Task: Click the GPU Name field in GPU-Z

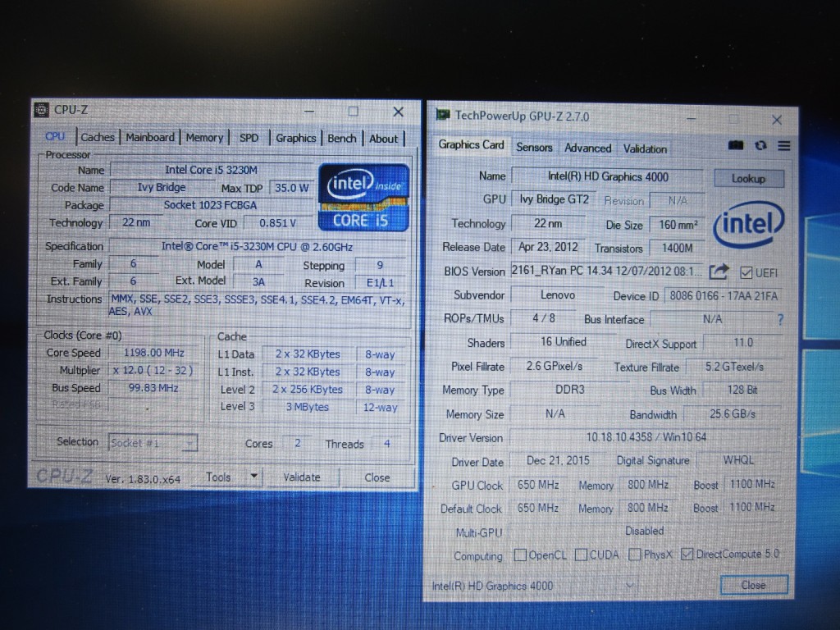Action: click(608, 177)
